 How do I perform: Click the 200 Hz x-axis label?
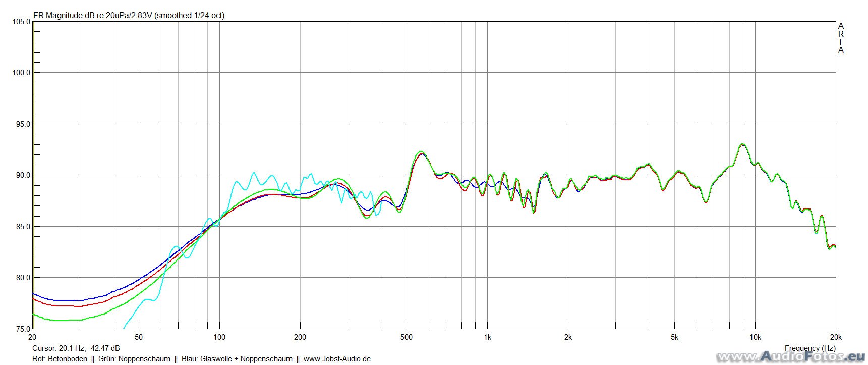(x=300, y=337)
